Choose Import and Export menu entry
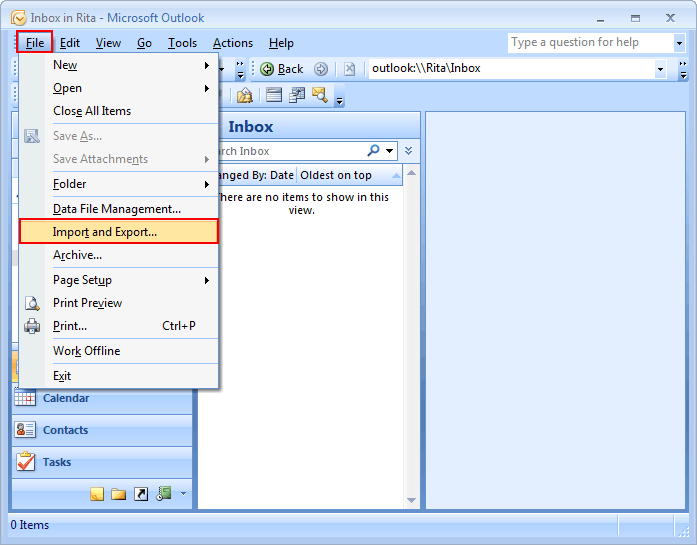This screenshot has width=697, height=545. coord(119,232)
